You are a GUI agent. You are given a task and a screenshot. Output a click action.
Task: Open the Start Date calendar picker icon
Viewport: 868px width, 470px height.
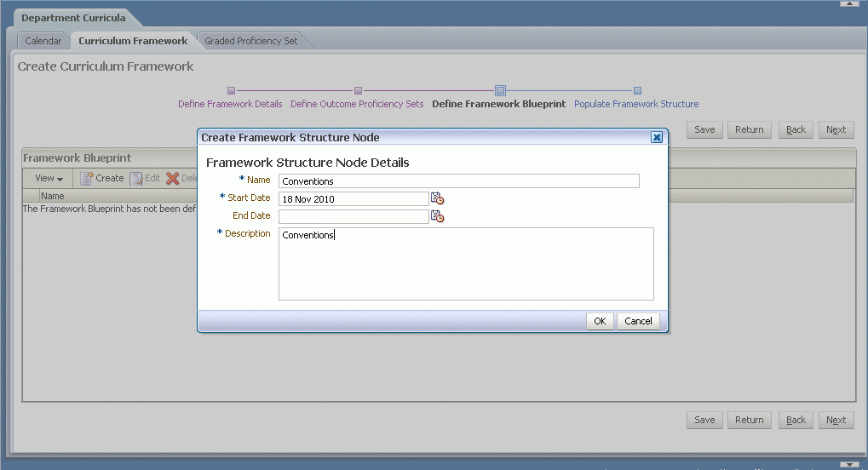click(437, 198)
